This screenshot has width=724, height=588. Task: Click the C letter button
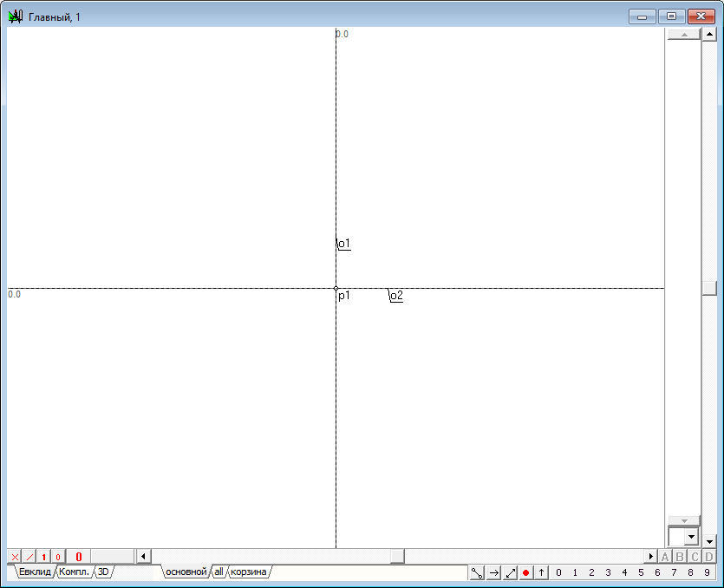click(x=695, y=557)
